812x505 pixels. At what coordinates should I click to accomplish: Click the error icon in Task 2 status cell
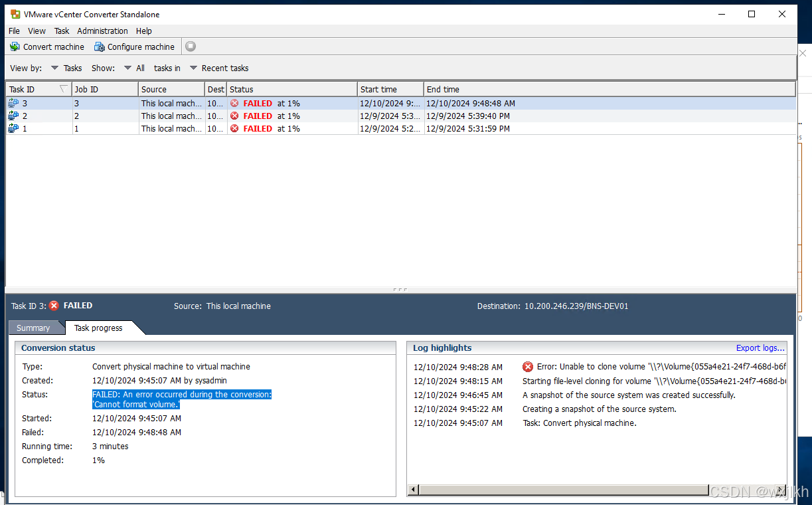click(x=234, y=116)
